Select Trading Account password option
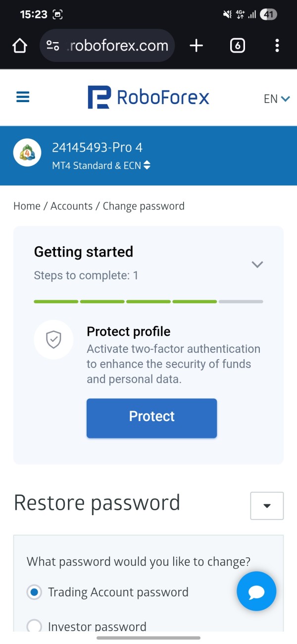The height and width of the screenshot is (644, 297). [34, 592]
